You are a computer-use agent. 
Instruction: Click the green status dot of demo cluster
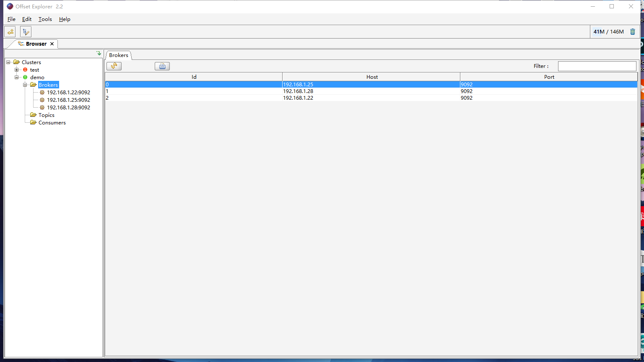[25, 78]
